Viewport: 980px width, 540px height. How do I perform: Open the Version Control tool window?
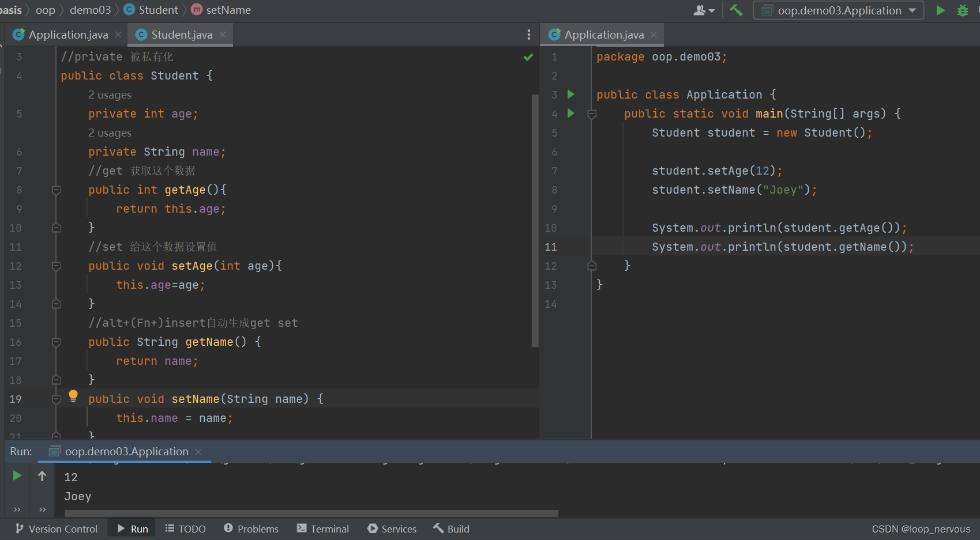tap(57, 528)
